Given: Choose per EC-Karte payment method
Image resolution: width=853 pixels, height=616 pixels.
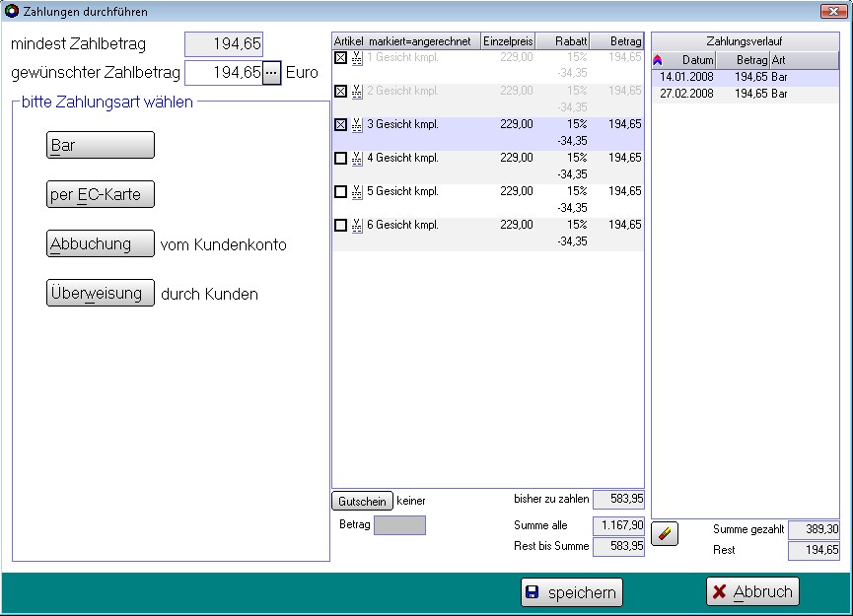Looking at the screenshot, I should coord(101,194).
